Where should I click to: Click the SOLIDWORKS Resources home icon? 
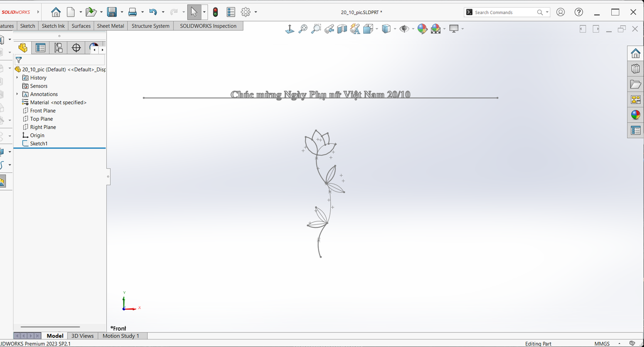tap(635, 53)
